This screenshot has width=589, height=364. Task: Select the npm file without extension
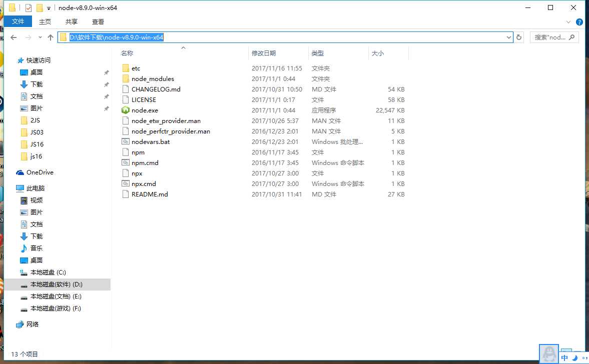[138, 152]
